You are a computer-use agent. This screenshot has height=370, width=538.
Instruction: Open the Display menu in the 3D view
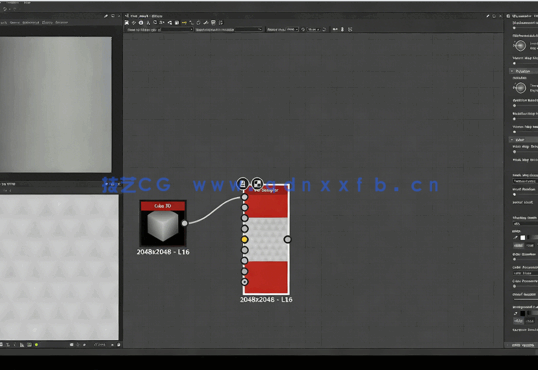pyautogui.click(x=47, y=22)
